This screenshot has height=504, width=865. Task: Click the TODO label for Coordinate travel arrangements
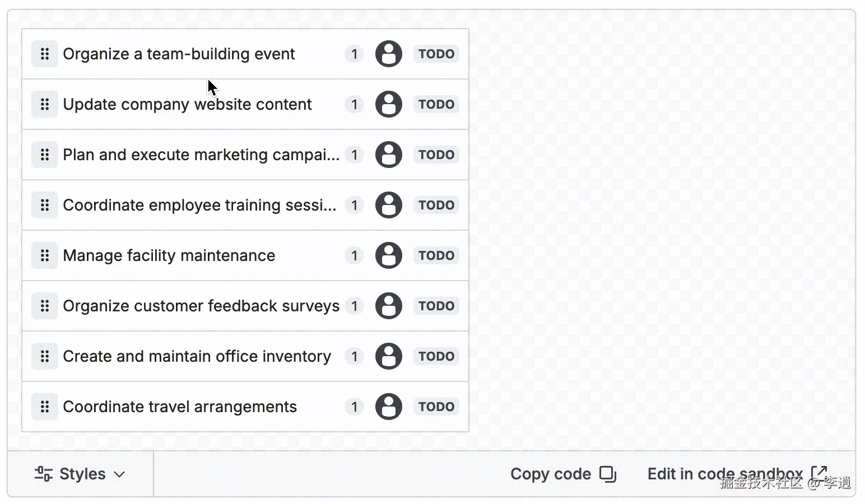[436, 407]
